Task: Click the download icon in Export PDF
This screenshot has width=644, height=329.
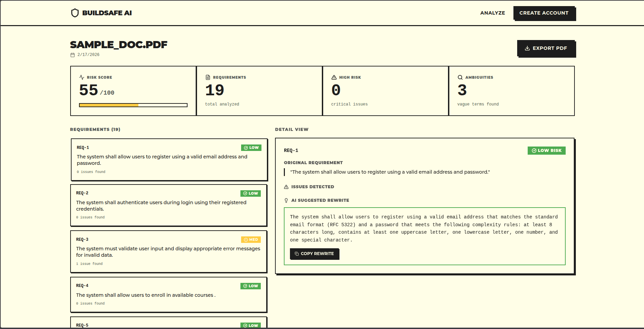Action: 527,48
